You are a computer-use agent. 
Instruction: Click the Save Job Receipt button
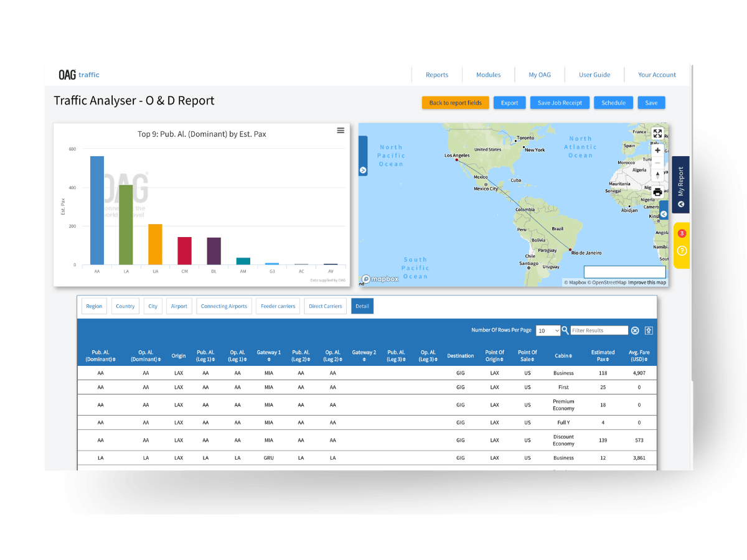[x=560, y=103]
